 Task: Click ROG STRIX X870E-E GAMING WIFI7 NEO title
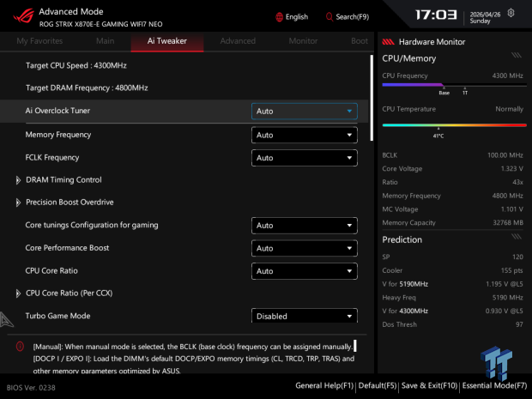click(x=100, y=24)
